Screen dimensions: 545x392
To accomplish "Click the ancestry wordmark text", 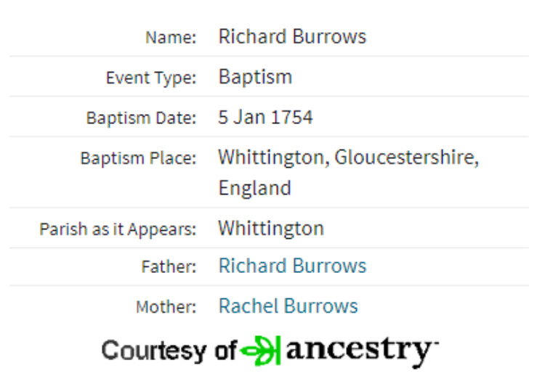I will coord(360,352).
